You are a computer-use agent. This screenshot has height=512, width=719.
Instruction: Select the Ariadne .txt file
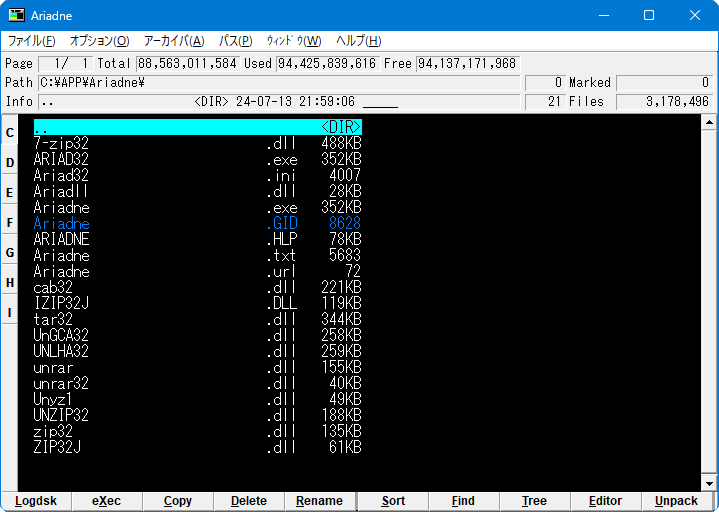click(x=198, y=255)
